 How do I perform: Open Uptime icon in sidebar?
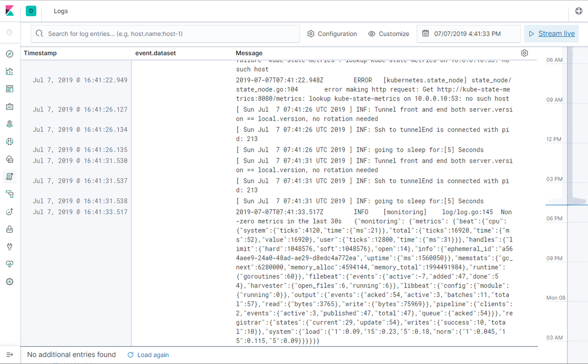click(x=10, y=212)
